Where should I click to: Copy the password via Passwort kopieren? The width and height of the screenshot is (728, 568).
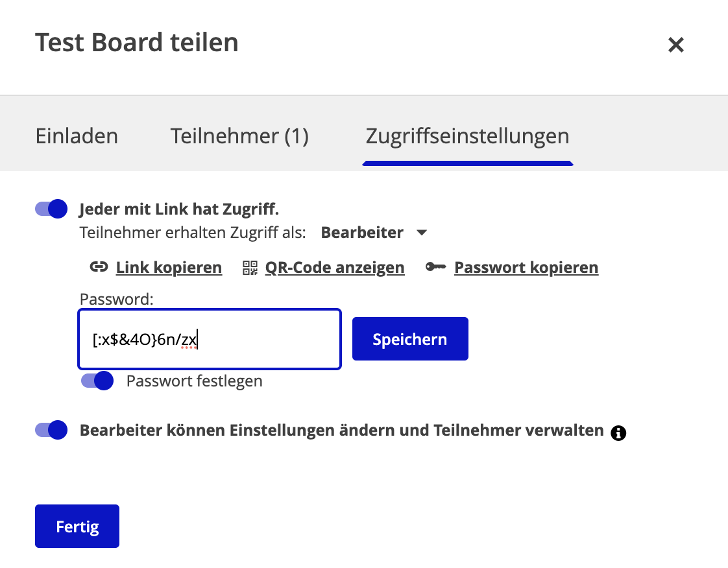point(526,266)
